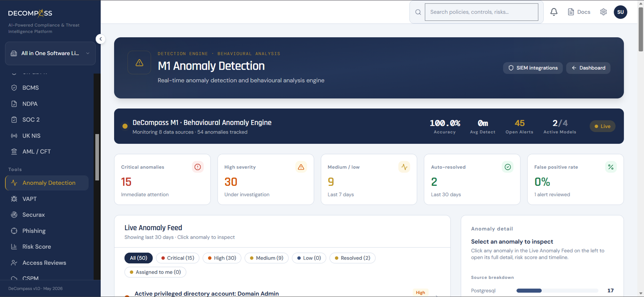Toggle the Assigned to me (0) filter
644x297 pixels.
click(155, 272)
